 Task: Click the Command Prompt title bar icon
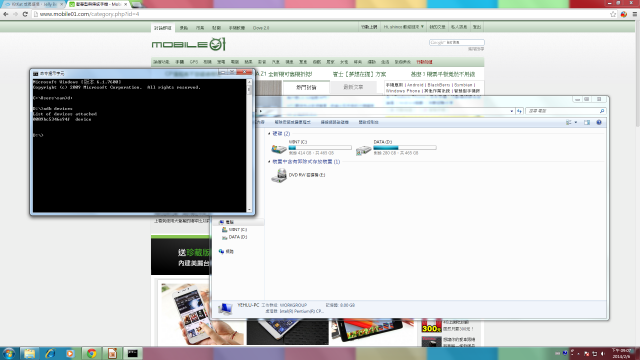click(36, 73)
